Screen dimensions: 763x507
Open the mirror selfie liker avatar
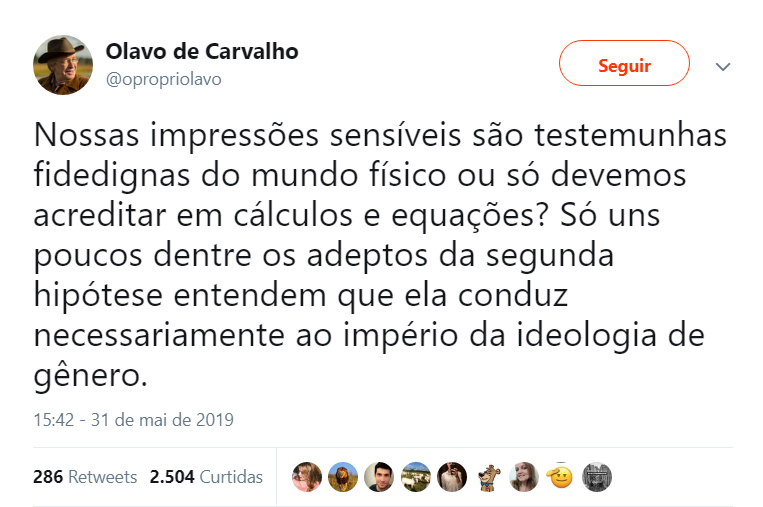click(x=452, y=477)
